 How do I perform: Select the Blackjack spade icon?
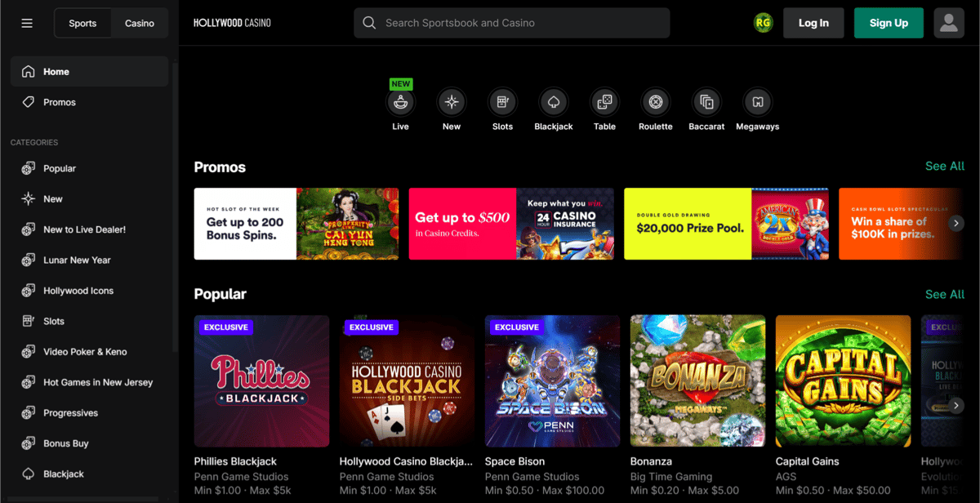[554, 102]
